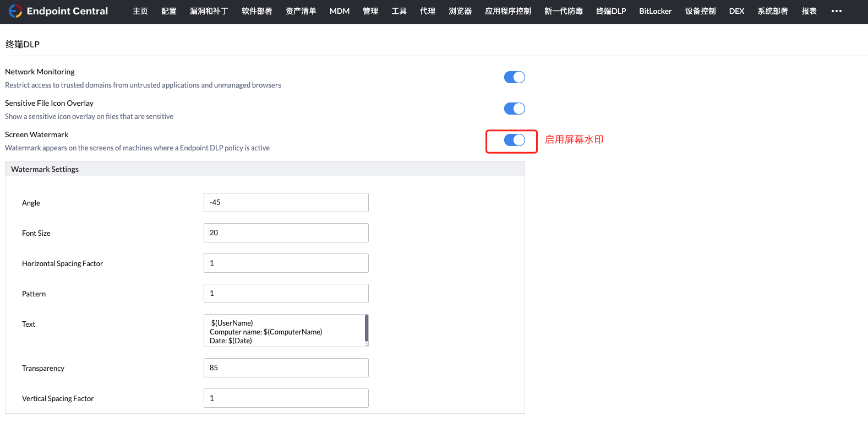This screenshot has width=868, height=432.
Task: Open the more options ellipsis menu
Action: click(836, 11)
